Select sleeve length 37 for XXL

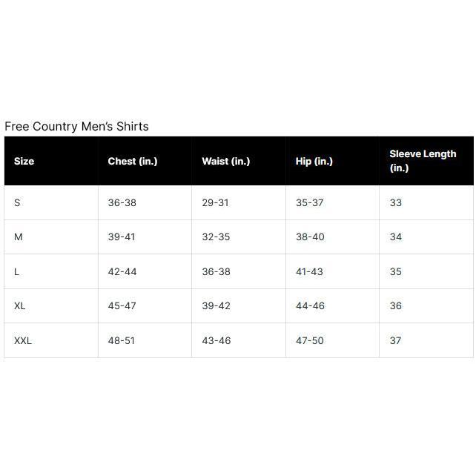(396, 341)
